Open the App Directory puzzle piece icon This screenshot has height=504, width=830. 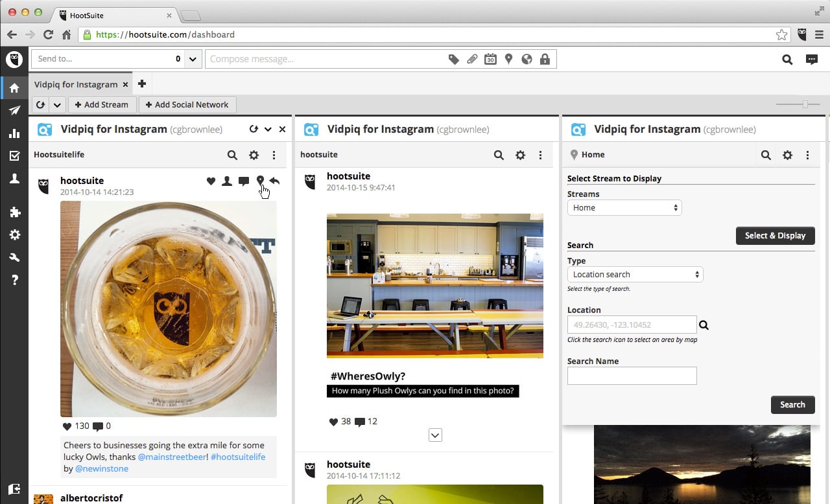(x=14, y=212)
